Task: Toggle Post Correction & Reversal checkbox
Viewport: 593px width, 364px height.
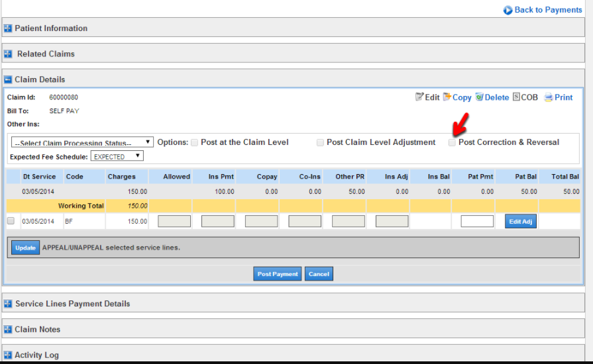Action: 452,142
